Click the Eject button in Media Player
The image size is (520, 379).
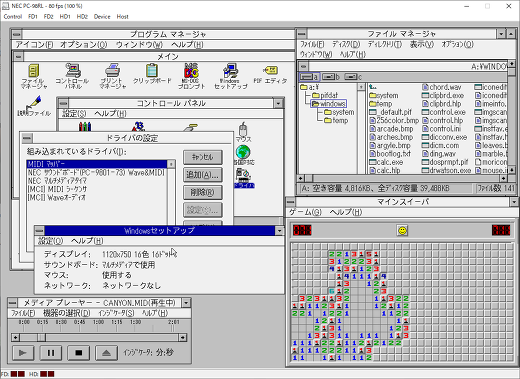point(106,353)
